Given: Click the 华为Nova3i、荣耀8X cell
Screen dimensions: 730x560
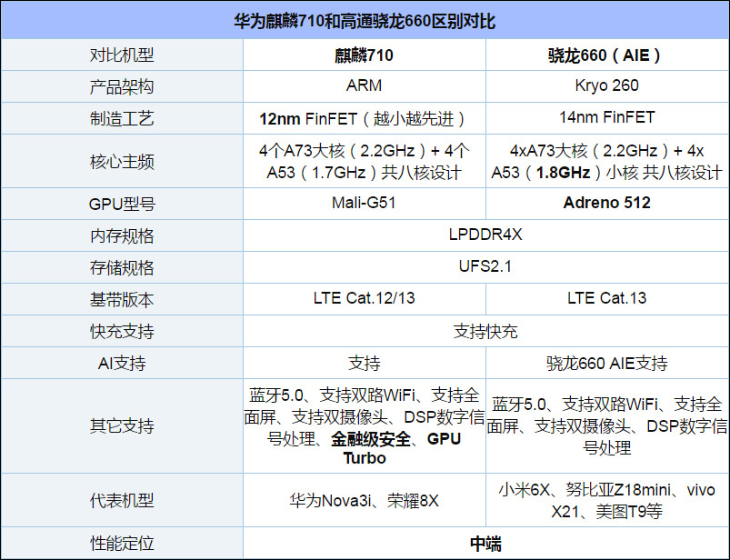Looking at the screenshot, I should pos(364,501).
